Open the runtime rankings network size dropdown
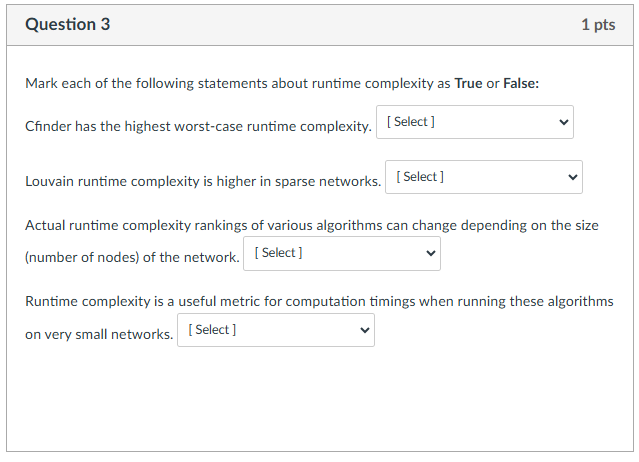 coord(342,253)
